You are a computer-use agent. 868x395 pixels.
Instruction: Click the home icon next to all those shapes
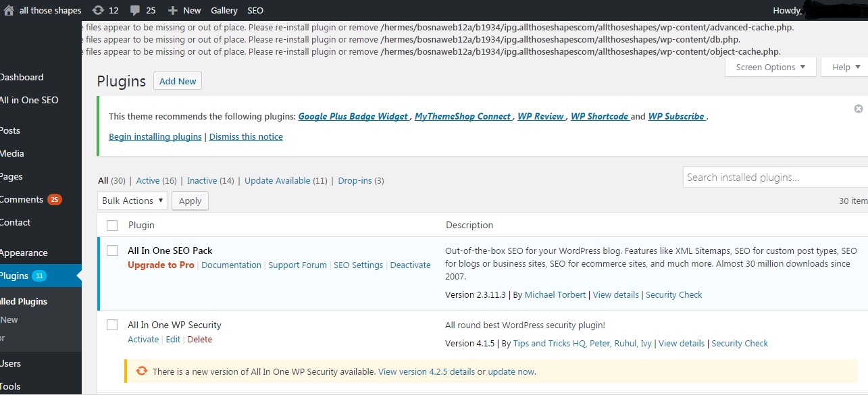coord(9,10)
